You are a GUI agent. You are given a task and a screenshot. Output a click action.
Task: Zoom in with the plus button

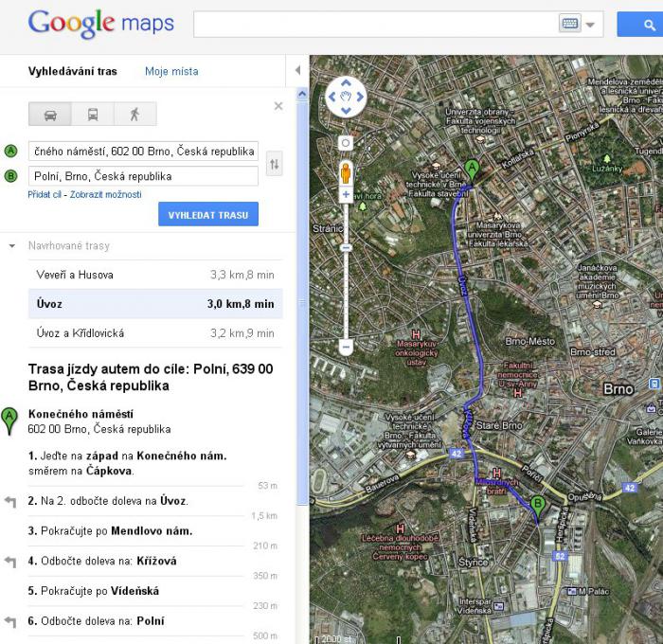pyautogui.click(x=346, y=195)
